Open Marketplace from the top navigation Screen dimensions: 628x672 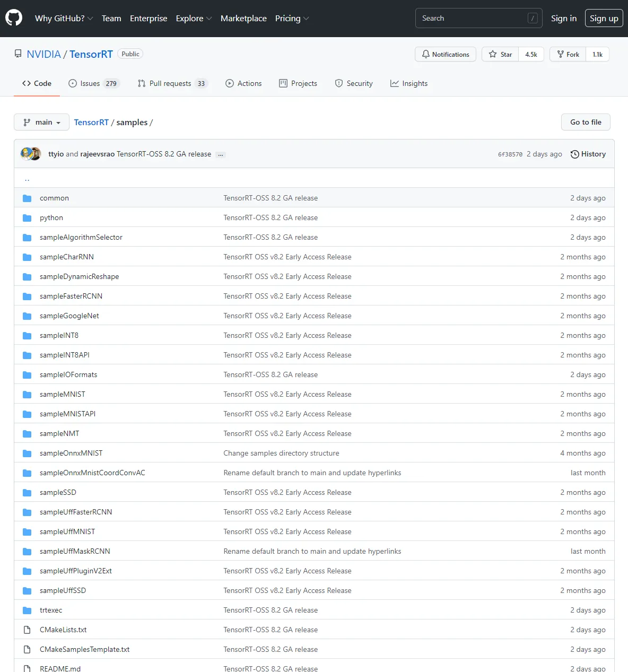[243, 18]
